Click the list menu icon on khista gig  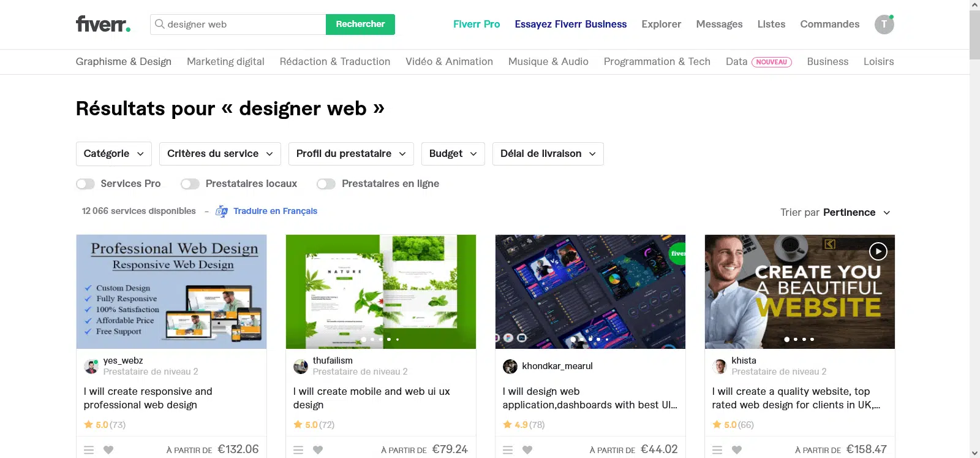pyautogui.click(x=717, y=450)
